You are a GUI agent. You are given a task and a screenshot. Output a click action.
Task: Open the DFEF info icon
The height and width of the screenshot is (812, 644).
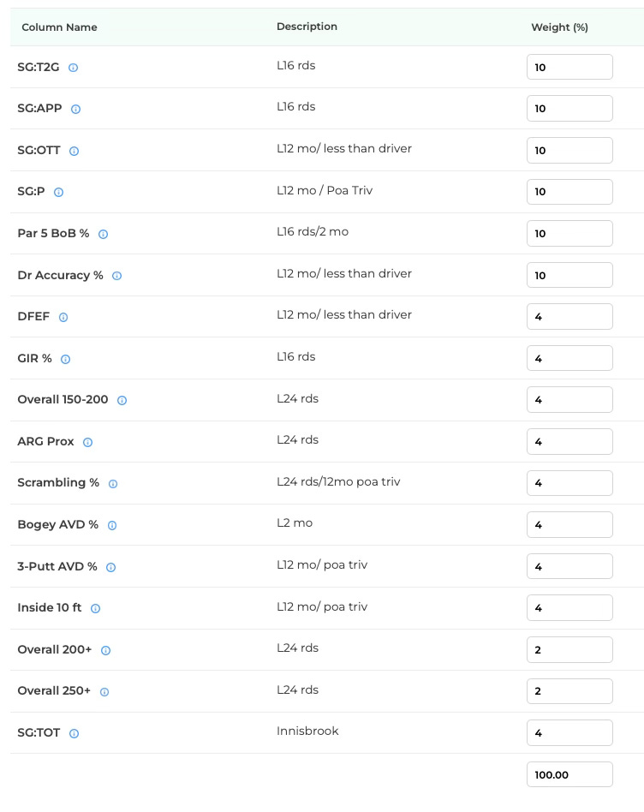point(63,318)
